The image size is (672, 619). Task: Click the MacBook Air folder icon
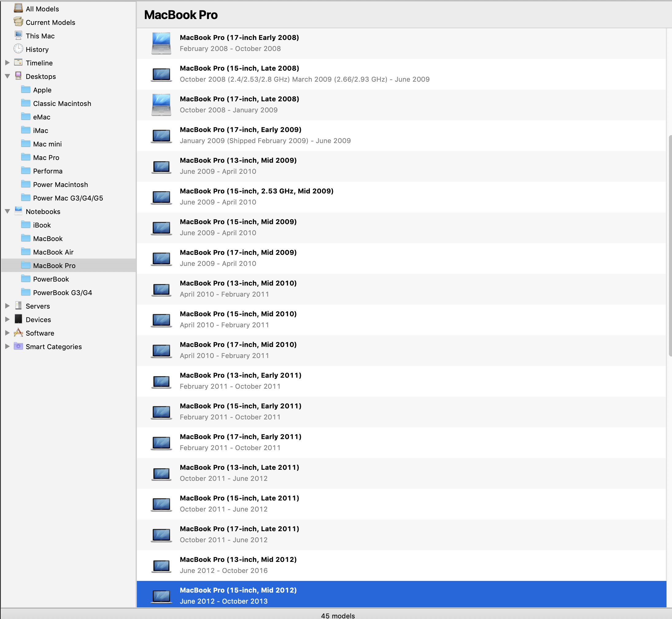(26, 251)
